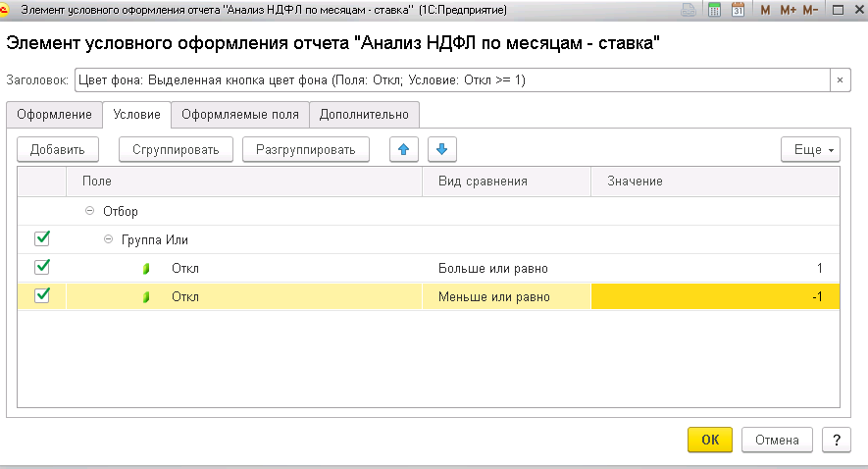Toggle the checkbox for Группа Или row
This screenshot has width=868, height=469.
tap(42, 238)
